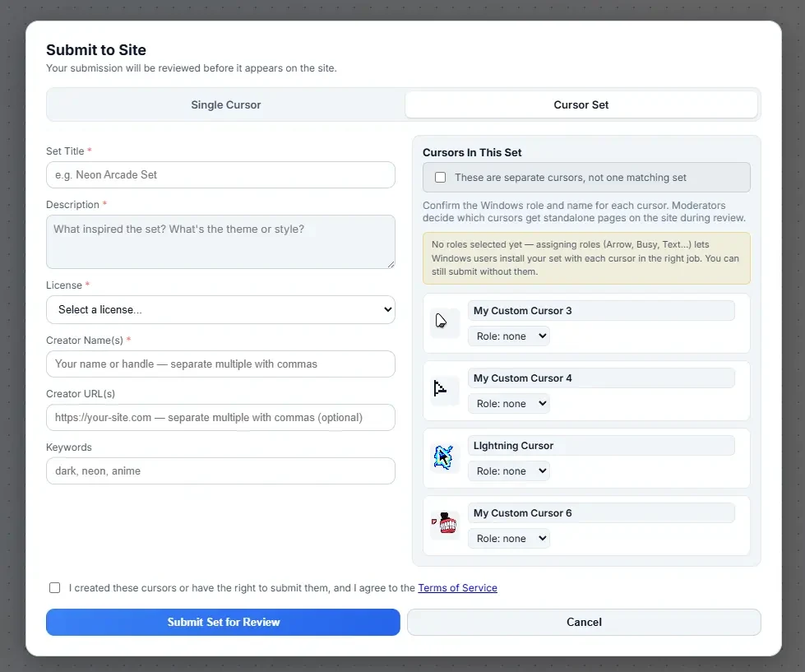The width and height of the screenshot is (805, 672).
Task: Edit the Lightning Cursor name field
Action: [601, 446]
